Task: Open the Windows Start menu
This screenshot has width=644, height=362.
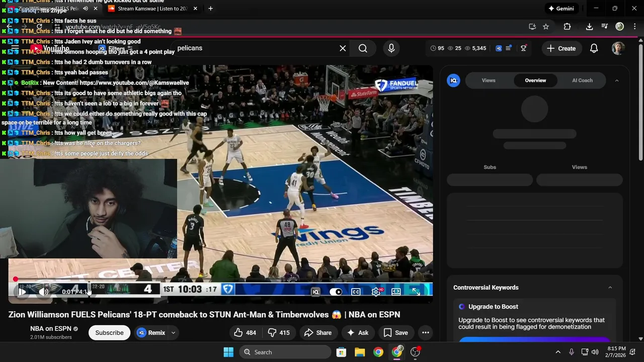Action: [228, 352]
